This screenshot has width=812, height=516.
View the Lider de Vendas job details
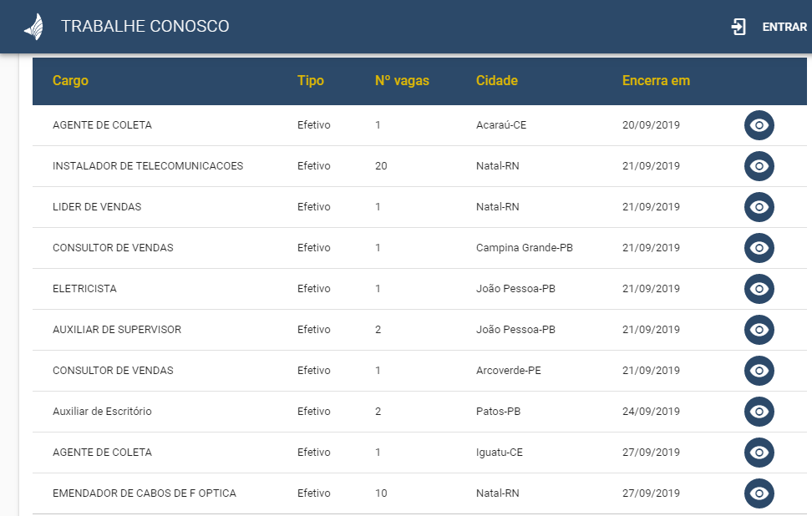(x=759, y=207)
